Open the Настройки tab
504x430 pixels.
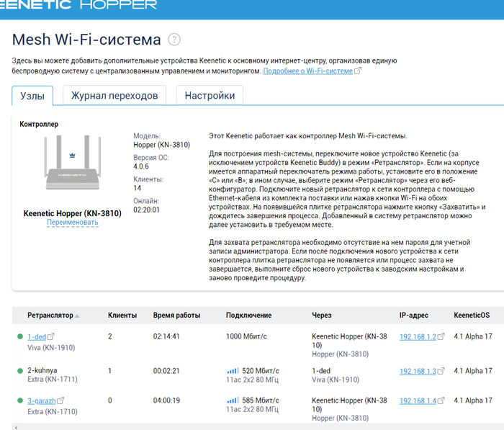(x=210, y=95)
